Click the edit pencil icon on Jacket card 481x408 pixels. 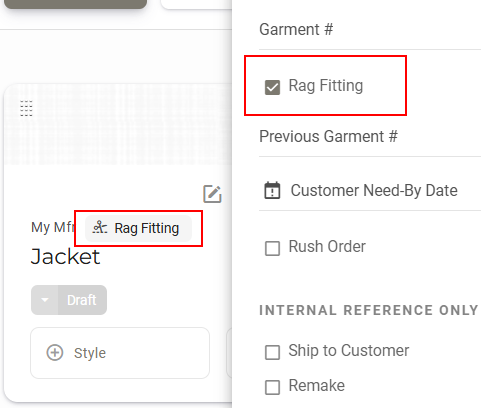click(212, 194)
